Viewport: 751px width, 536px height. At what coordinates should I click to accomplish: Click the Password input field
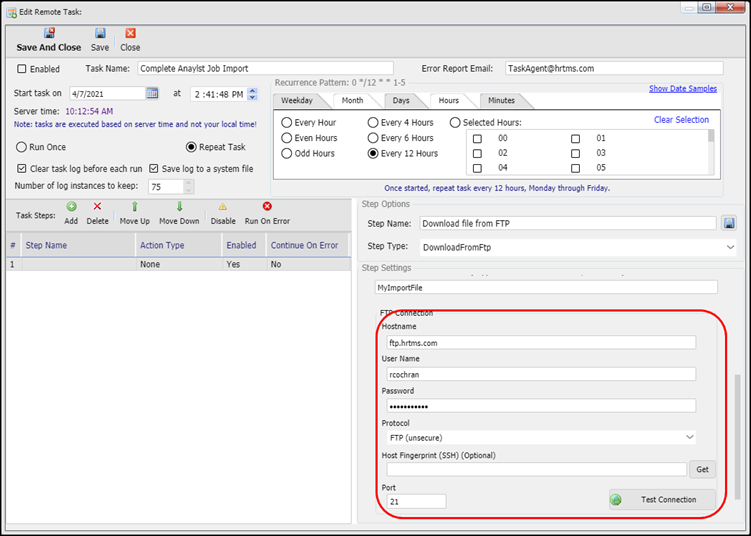541,406
